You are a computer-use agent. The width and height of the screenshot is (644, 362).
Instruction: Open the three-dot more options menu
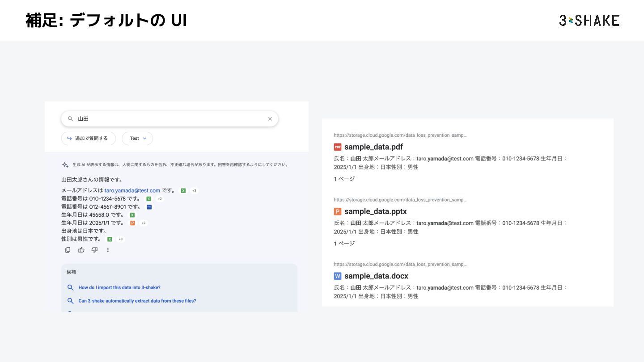108,250
